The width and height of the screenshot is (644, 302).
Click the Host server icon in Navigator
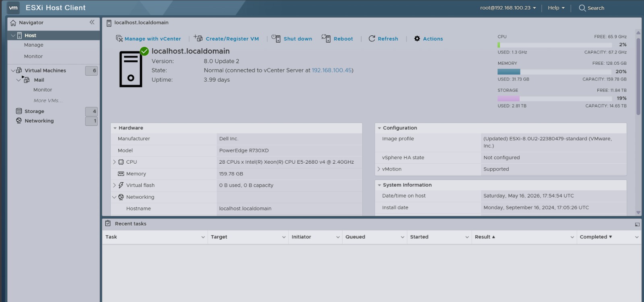[19, 35]
